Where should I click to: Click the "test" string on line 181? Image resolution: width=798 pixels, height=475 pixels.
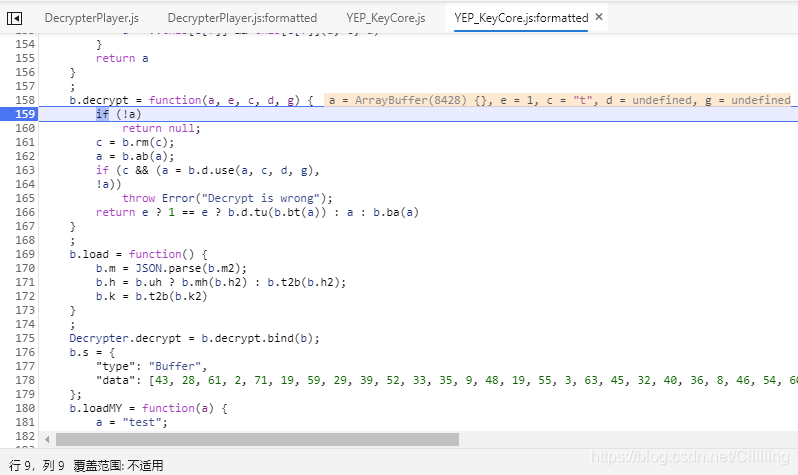[x=141, y=423]
